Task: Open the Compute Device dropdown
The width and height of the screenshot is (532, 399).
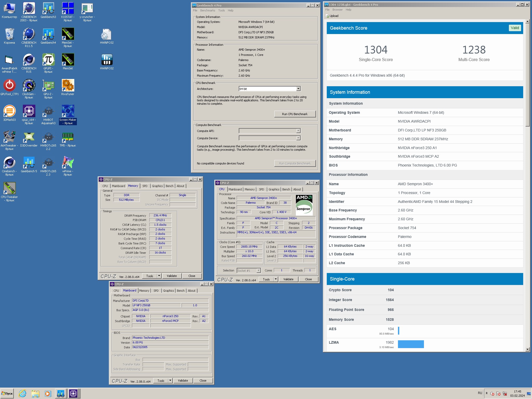Action: (298, 138)
